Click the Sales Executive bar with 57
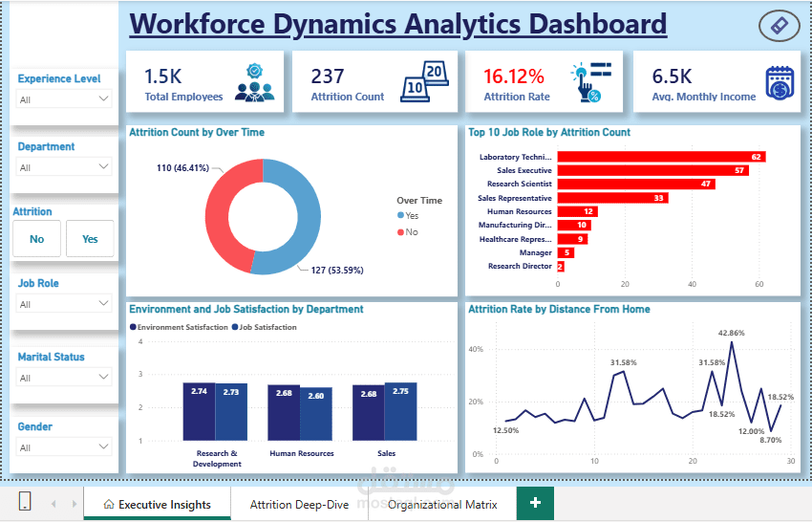This screenshot has height=522, width=812. [x=653, y=170]
